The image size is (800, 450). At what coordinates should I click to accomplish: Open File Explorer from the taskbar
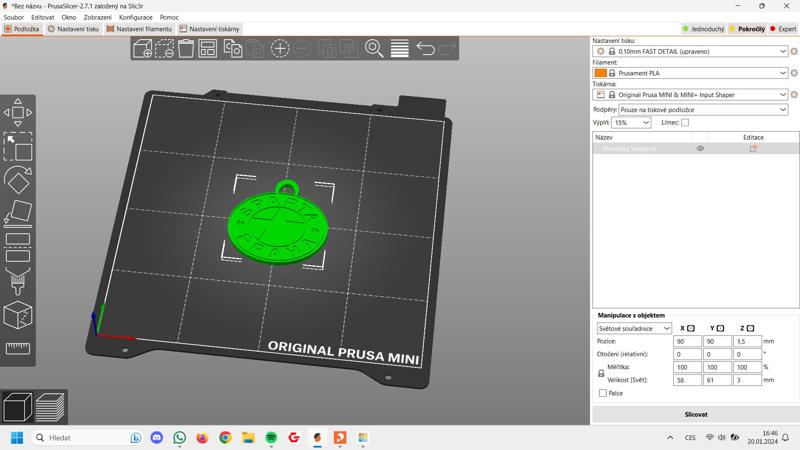coord(248,438)
